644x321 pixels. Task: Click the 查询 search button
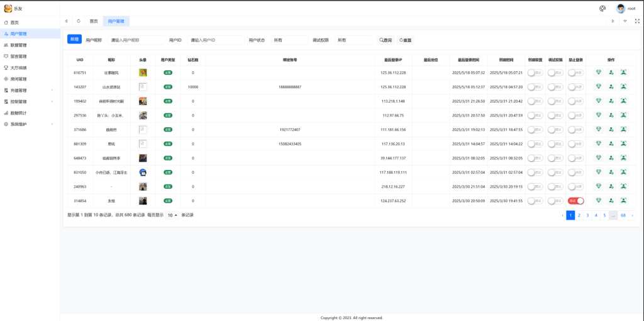(386, 40)
